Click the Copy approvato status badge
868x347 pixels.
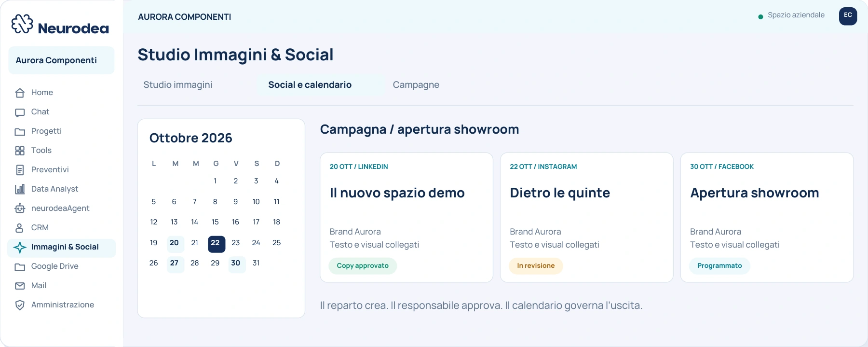click(363, 265)
